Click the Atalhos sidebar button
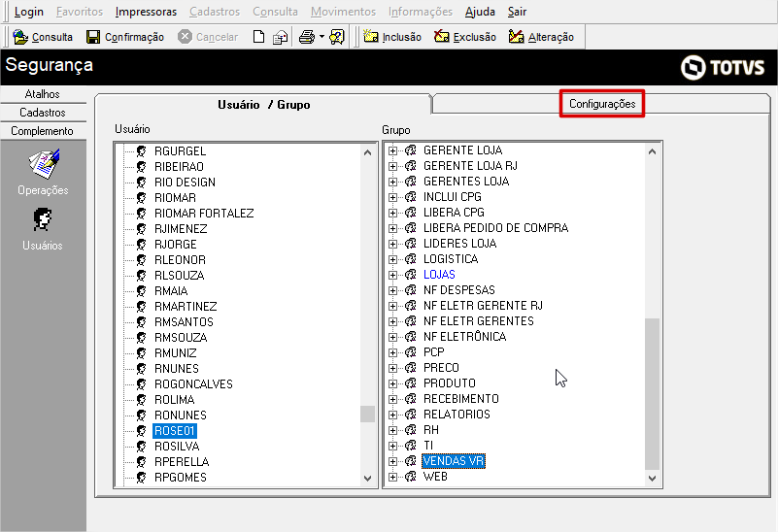Image resolution: width=778 pixels, height=532 pixels. click(43, 94)
